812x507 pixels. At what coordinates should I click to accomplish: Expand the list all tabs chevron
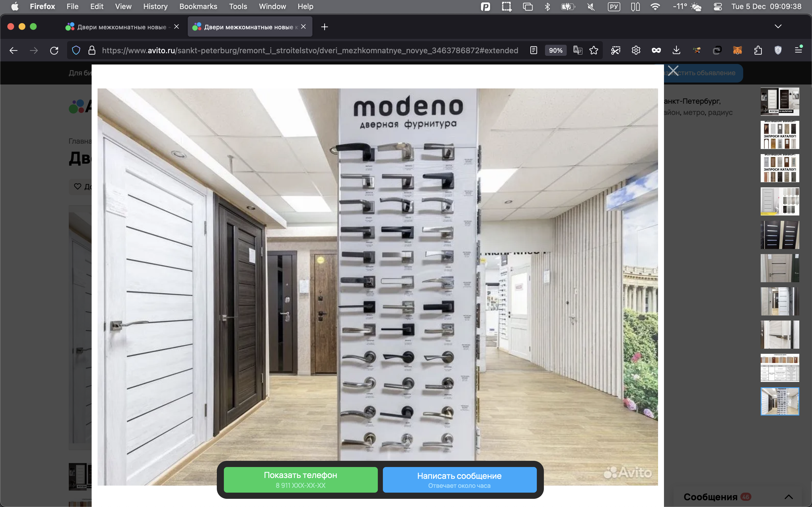[778, 26]
